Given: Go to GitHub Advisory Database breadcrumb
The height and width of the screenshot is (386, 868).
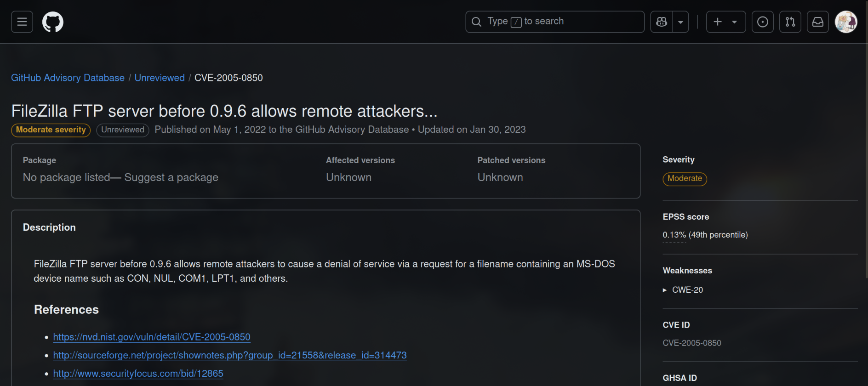Looking at the screenshot, I should (68, 78).
